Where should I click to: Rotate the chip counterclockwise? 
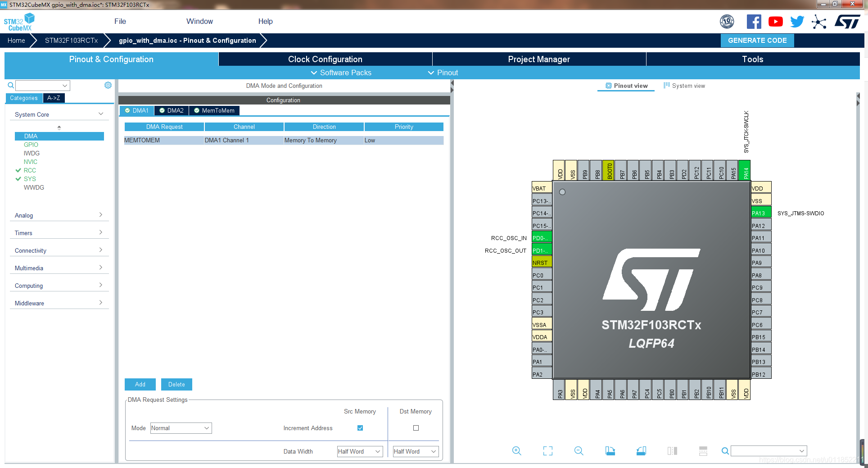coord(641,450)
